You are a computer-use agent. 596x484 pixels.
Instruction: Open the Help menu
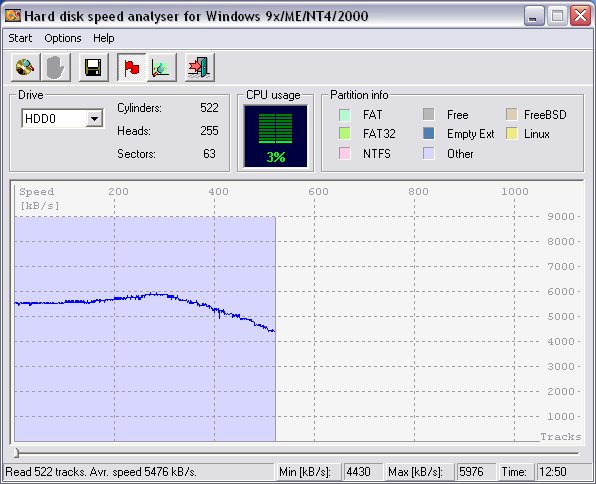pos(103,38)
